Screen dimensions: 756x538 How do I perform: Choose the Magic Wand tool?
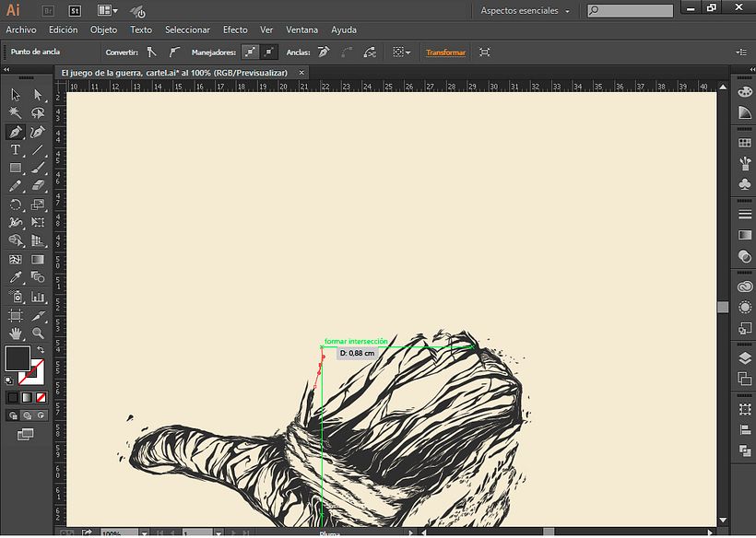click(x=16, y=112)
